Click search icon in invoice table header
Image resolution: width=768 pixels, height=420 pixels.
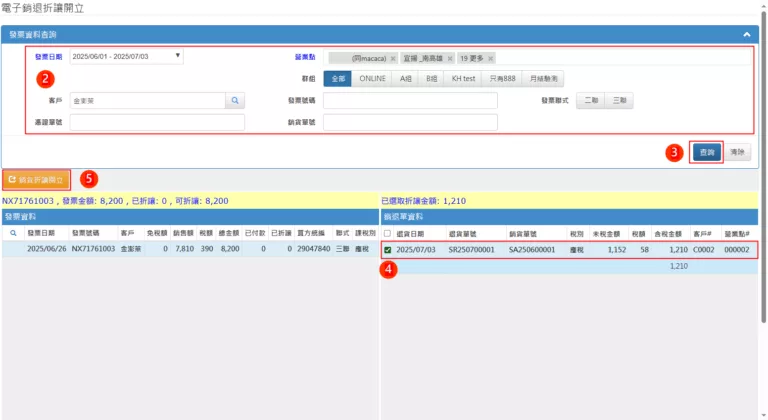click(x=13, y=233)
